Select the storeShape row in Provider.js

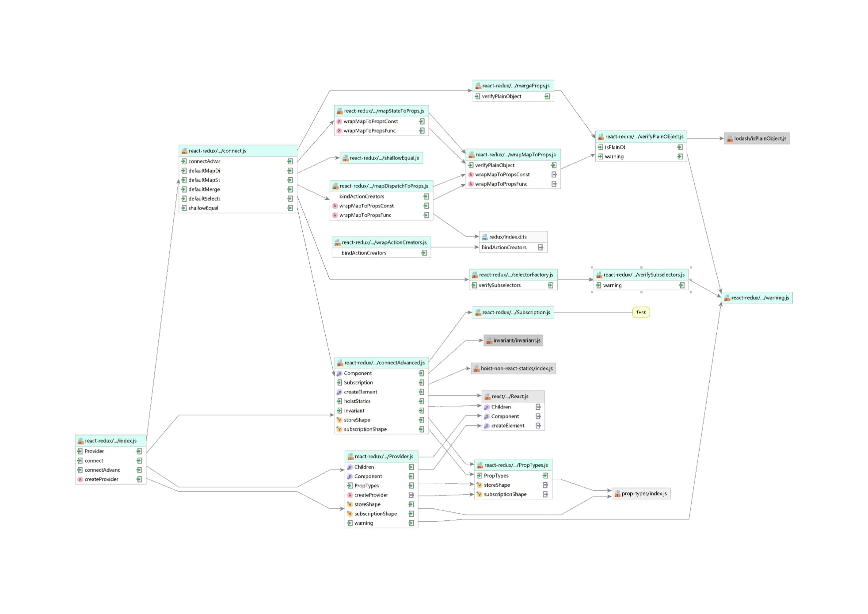(381, 505)
